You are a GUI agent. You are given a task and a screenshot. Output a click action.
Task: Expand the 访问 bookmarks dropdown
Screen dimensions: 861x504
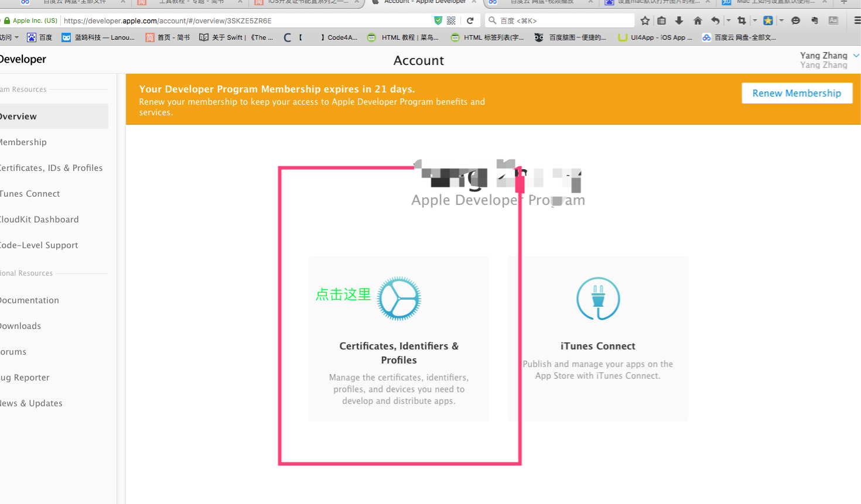(9, 37)
